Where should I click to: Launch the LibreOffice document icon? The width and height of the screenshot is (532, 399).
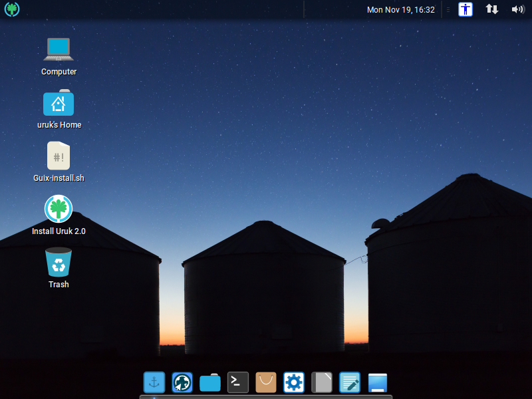click(x=322, y=382)
